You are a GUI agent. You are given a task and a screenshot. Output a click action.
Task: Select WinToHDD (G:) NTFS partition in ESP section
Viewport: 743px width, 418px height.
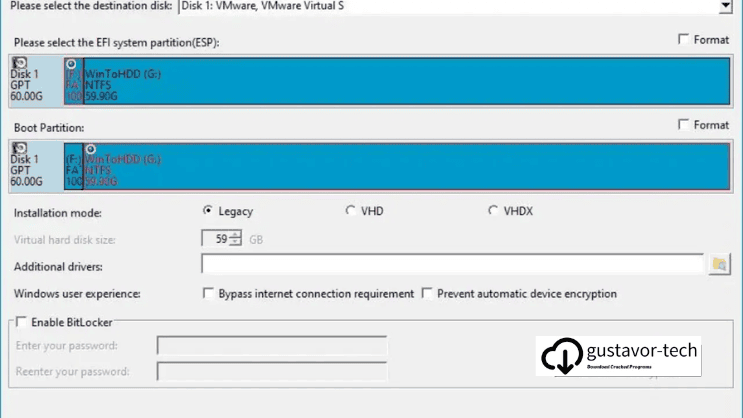click(x=407, y=81)
